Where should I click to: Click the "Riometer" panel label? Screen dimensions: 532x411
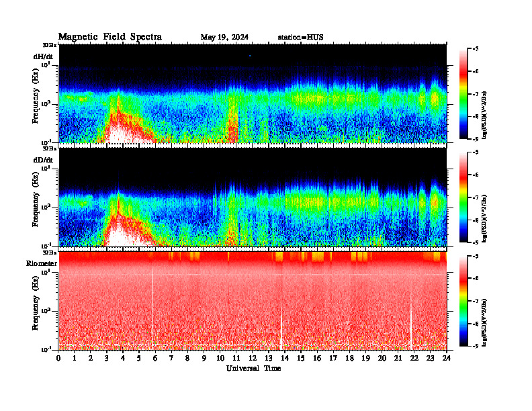[42, 263]
